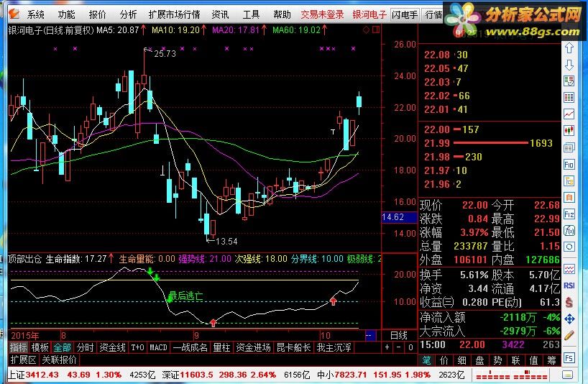Click the minus zoom button below chart
The height and width of the screenshot is (384, 588).
tap(399, 347)
